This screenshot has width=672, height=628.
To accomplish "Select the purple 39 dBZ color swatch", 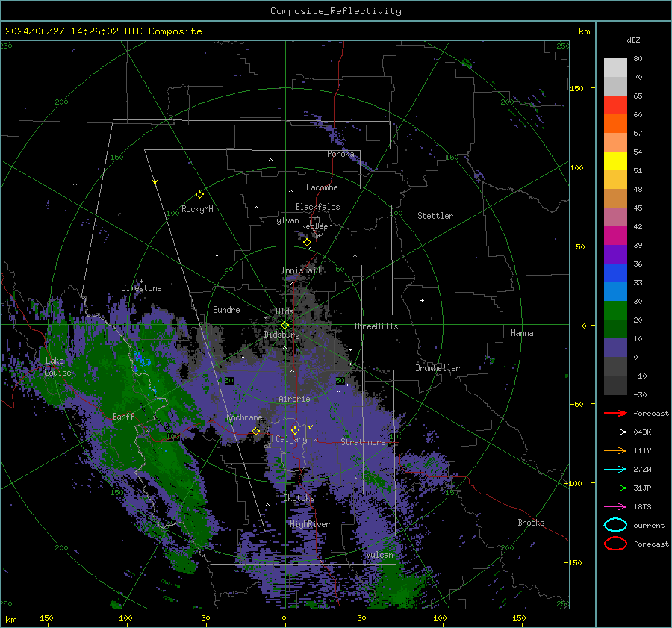I will [x=615, y=254].
